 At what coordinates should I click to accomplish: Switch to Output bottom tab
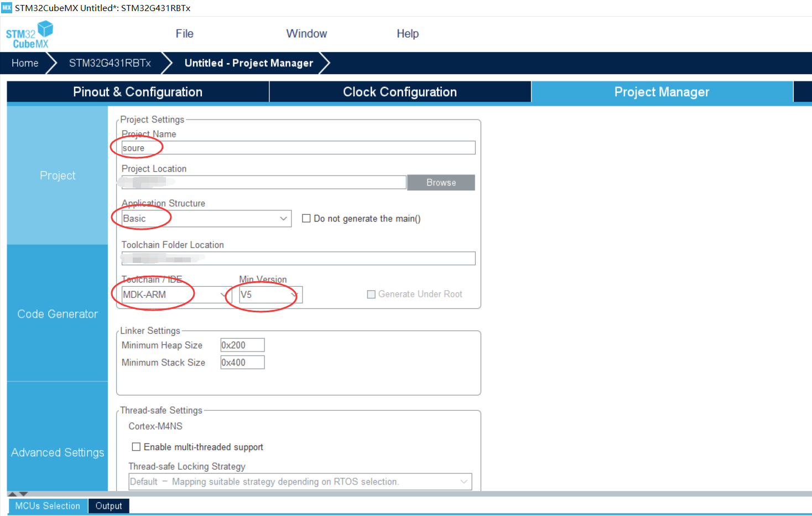(108, 506)
